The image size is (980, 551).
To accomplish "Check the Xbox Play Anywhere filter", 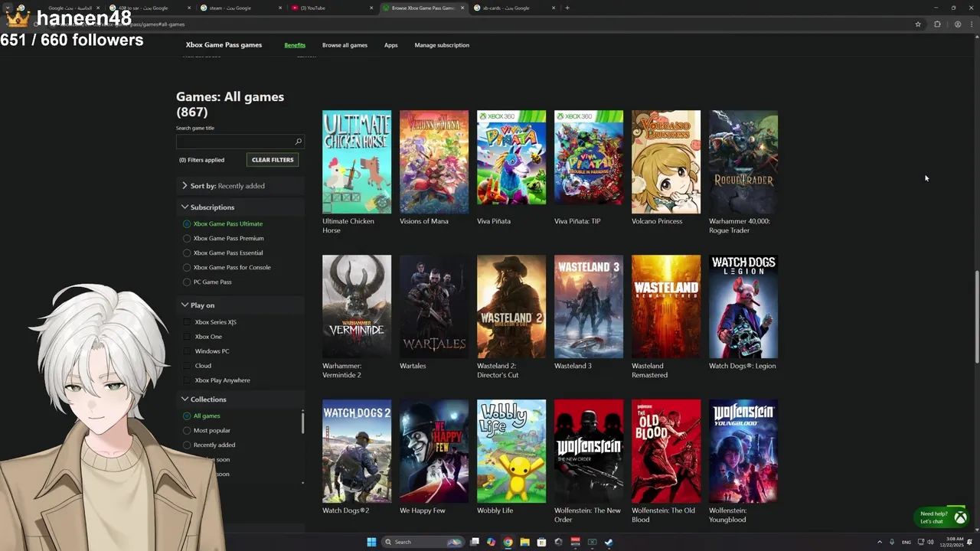I will (187, 380).
